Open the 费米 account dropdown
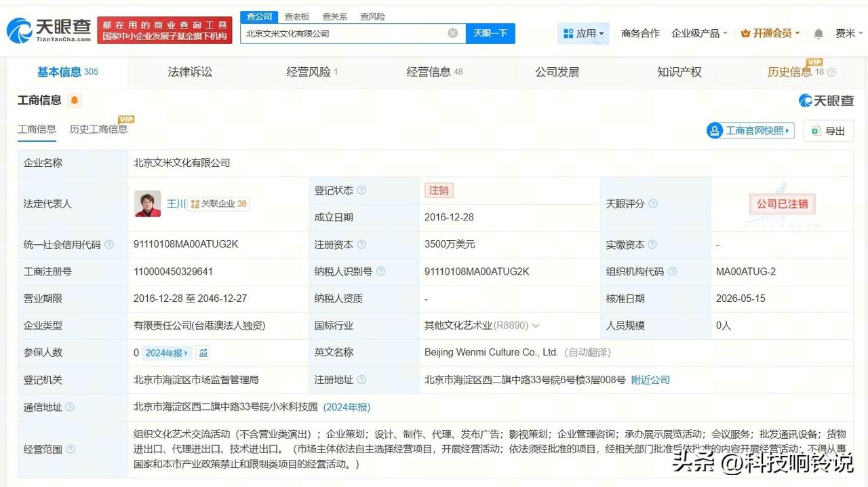868x487 pixels. [x=848, y=33]
